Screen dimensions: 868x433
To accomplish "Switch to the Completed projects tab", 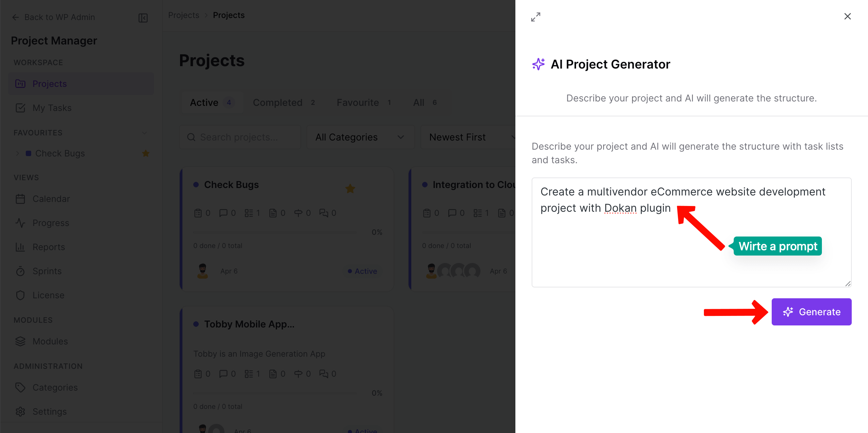I will [278, 102].
